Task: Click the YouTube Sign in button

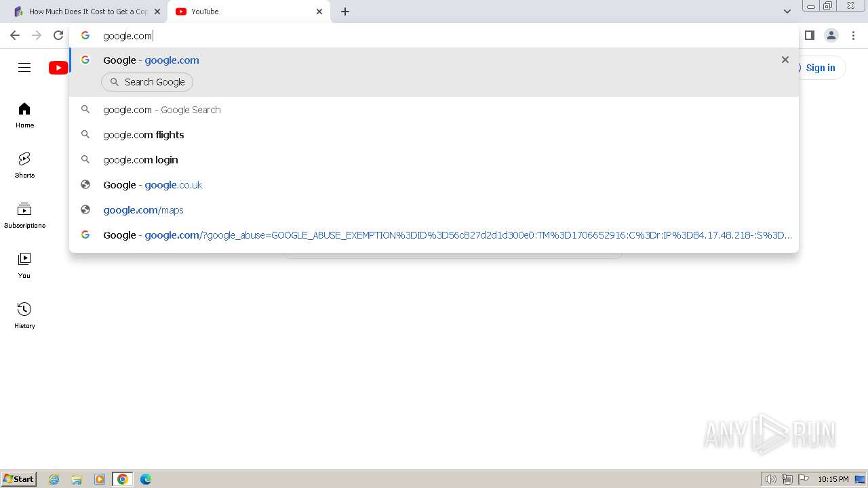Action: pos(820,68)
